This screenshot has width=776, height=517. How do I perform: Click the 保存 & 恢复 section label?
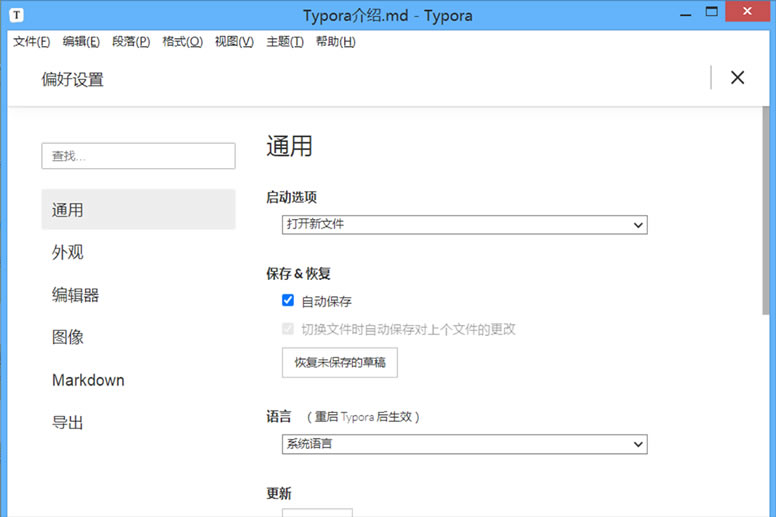pos(298,274)
